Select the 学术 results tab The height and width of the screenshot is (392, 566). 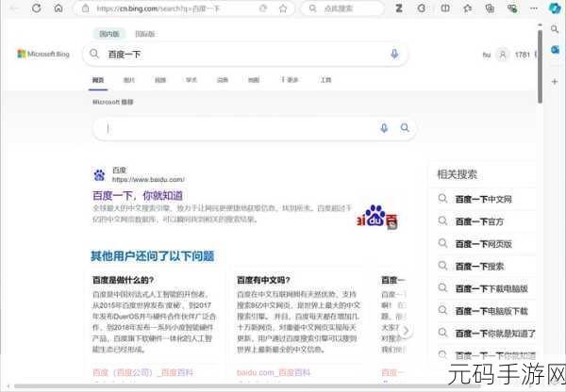coord(191,80)
